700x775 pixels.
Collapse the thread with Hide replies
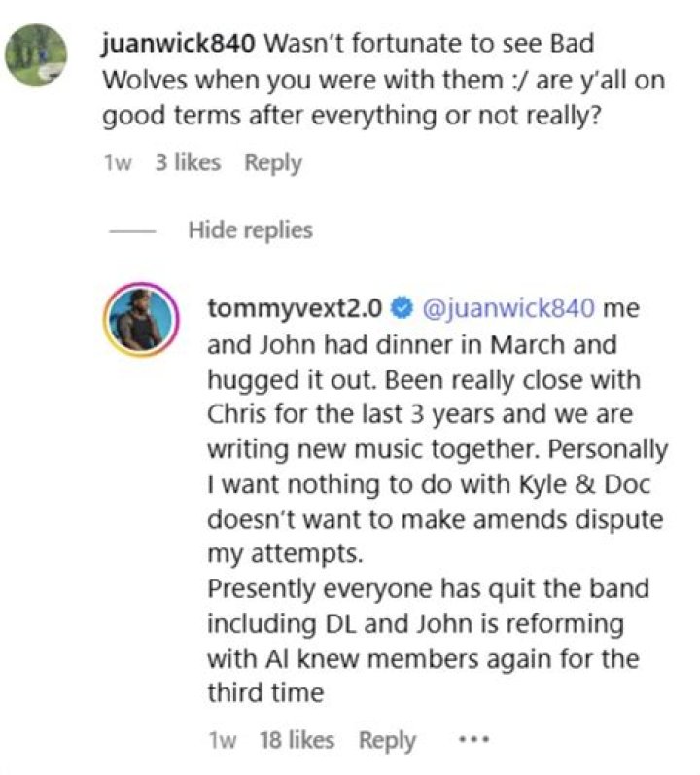250,230
